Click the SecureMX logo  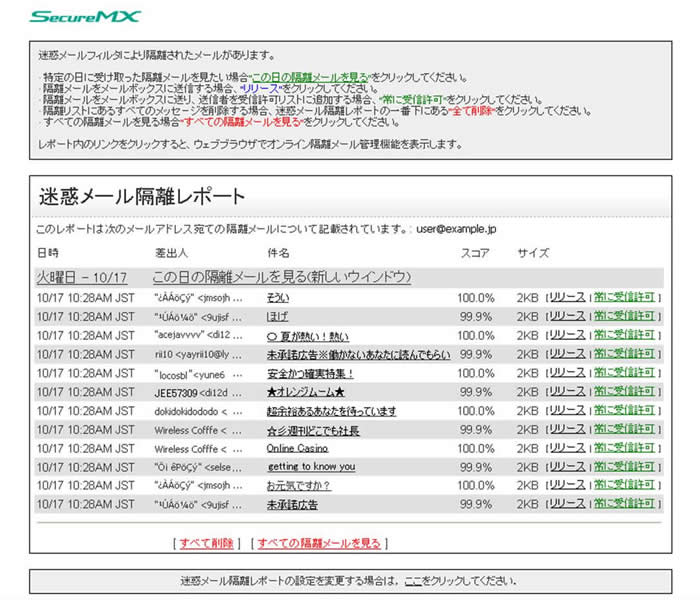click(x=86, y=16)
